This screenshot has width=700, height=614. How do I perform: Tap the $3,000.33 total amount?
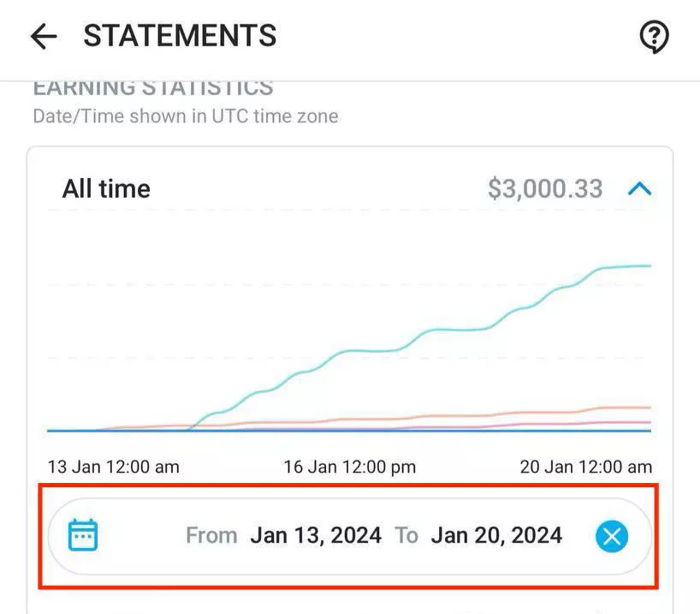pyautogui.click(x=545, y=188)
